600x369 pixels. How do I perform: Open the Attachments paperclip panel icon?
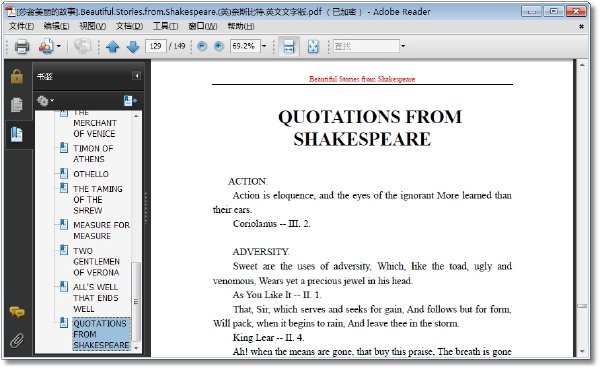tap(16, 340)
